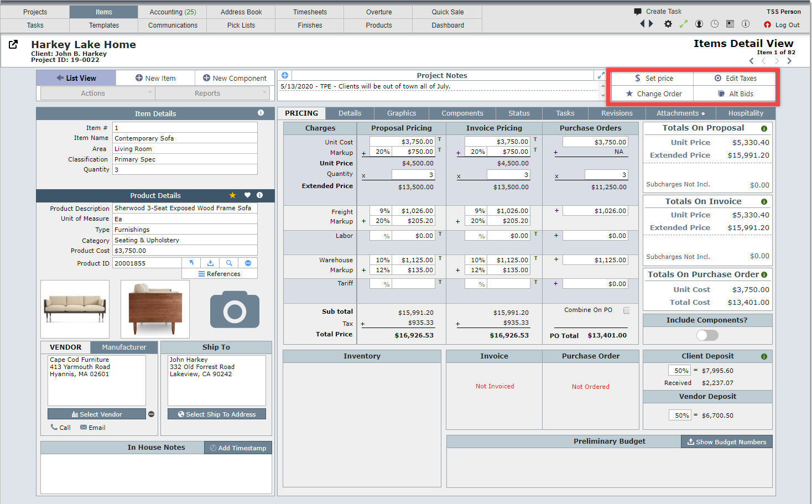This screenshot has width=812, height=504.
Task: Open Client Deposit info icon
Action: click(764, 357)
